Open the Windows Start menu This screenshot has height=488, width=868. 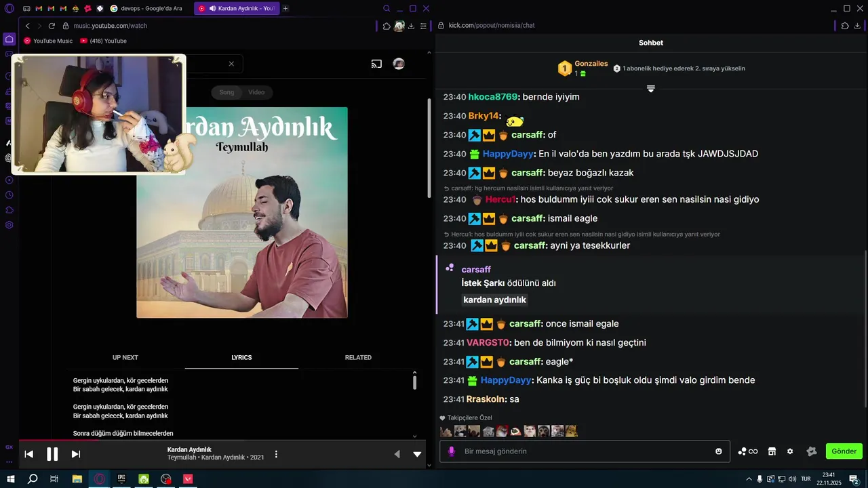tap(10, 479)
